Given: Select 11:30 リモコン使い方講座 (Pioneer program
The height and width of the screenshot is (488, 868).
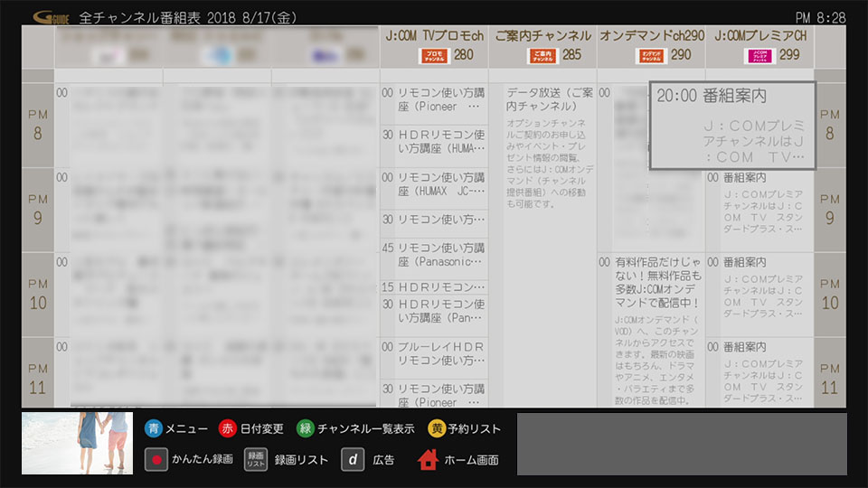Looking at the screenshot, I should click(435, 394).
